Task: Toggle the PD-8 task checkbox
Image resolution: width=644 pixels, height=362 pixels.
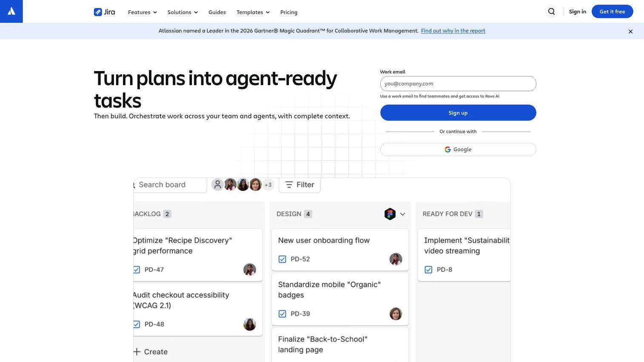Action: pyautogui.click(x=428, y=270)
